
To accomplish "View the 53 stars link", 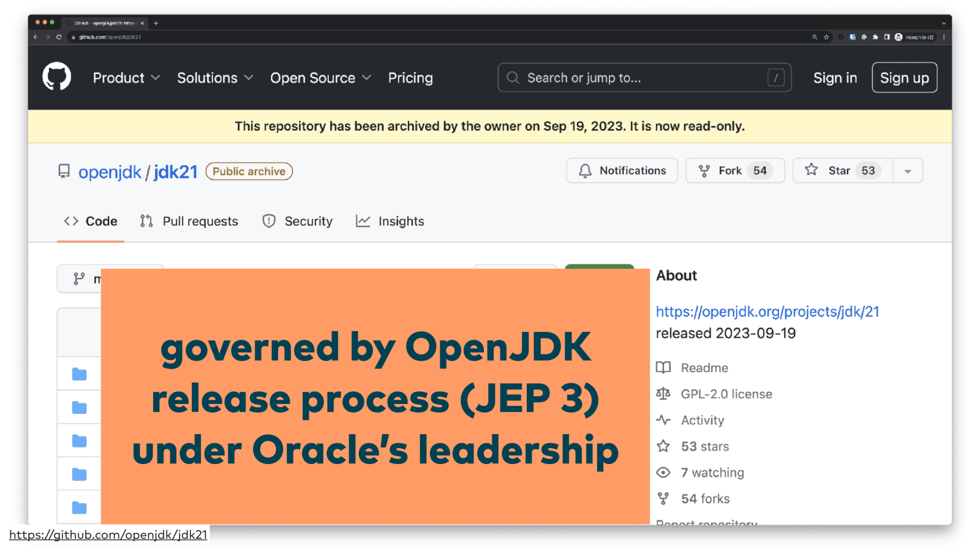I will click(x=693, y=446).
